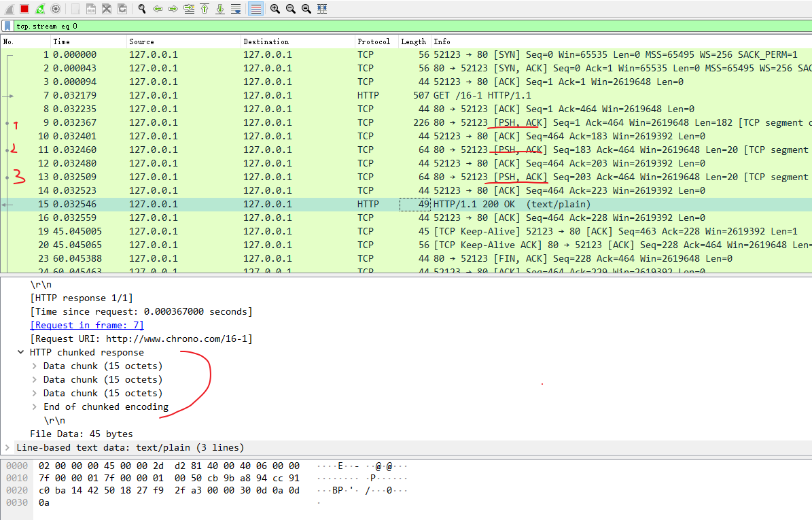
Task: Go back to previous packet
Action: point(158,9)
